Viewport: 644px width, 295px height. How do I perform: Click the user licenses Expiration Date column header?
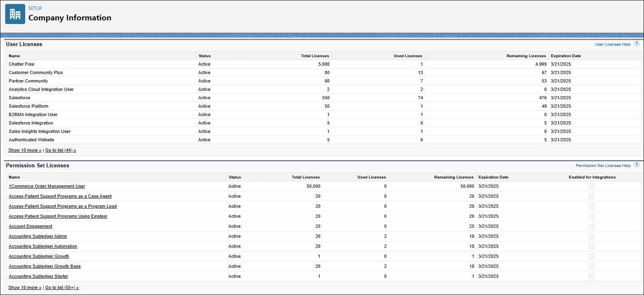[x=566, y=56]
